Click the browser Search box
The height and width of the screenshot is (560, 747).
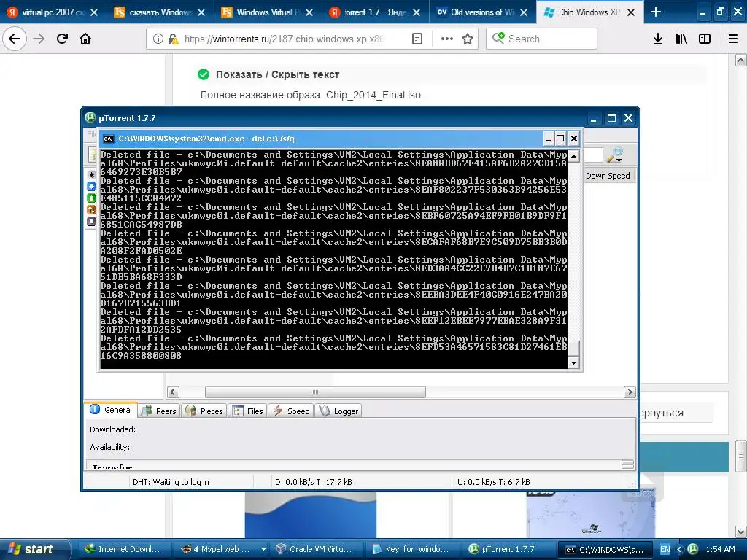tap(541, 39)
